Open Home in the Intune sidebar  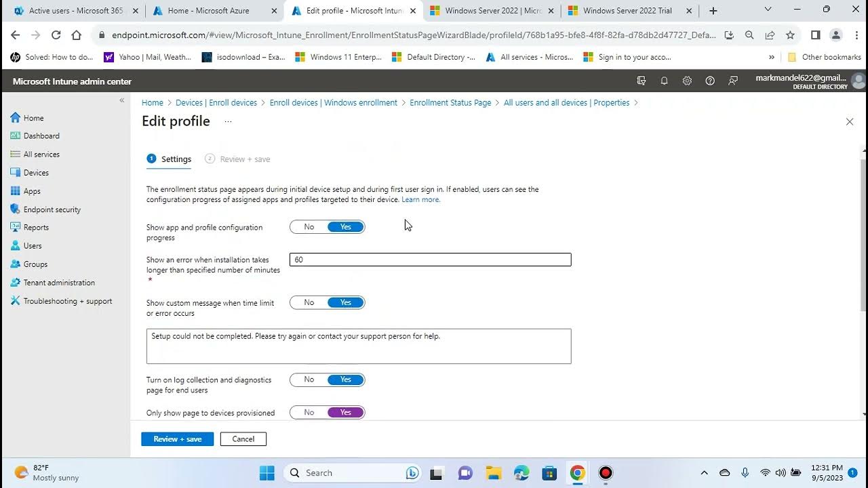pyautogui.click(x=27, y=118)
